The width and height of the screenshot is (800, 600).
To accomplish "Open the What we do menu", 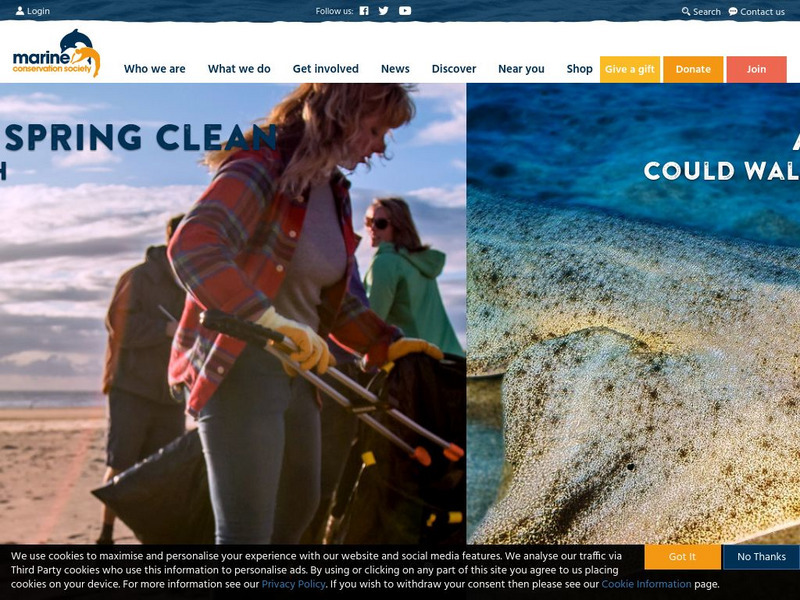I will click(239, 69).
